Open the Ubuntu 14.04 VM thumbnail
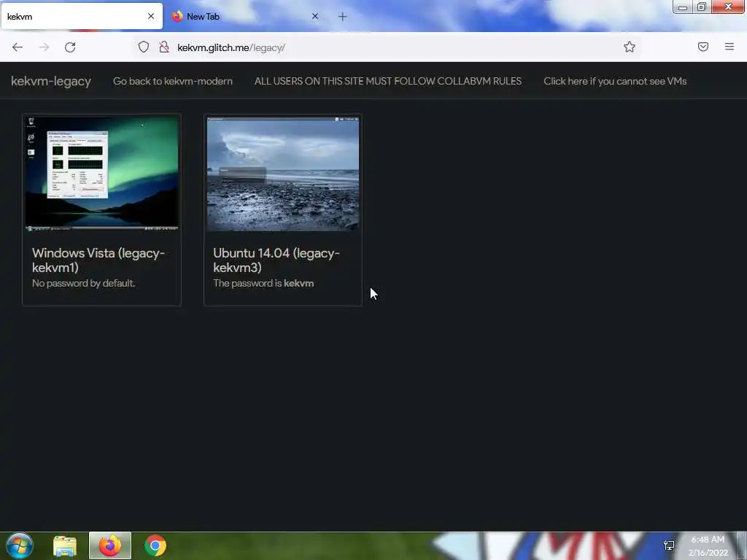Screen dimensions: 747x560 pyautogui.click(x=283, y=174)
